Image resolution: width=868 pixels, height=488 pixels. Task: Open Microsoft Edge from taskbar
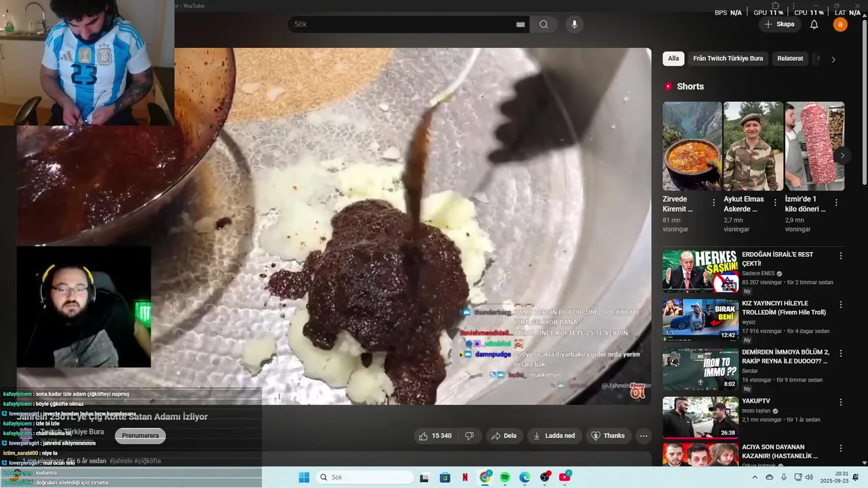[x=525, y=477]
